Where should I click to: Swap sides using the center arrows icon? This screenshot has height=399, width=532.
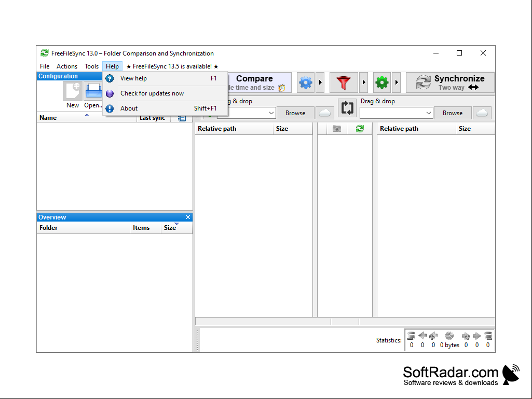347,108
